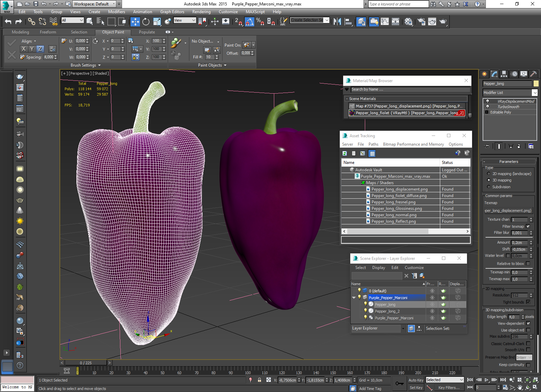Click the Texmap displacement map button

[509, 211]
